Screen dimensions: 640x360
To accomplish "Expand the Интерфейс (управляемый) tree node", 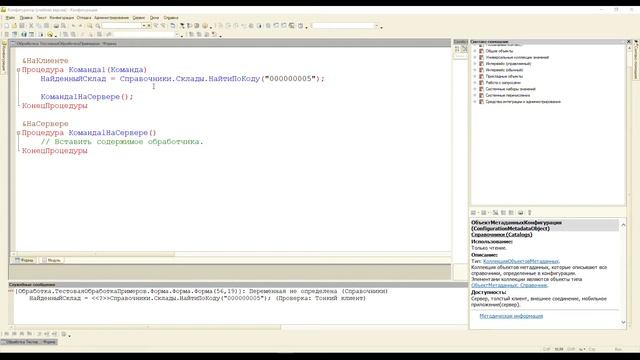I will (x=475, y=64).
